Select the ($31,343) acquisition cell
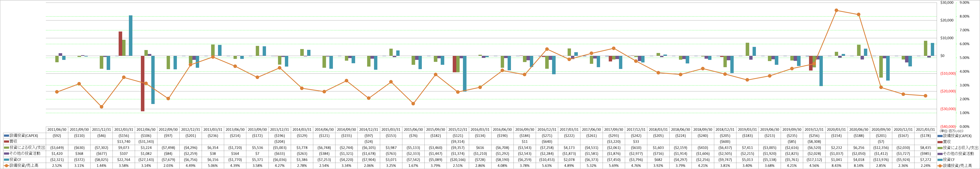 click(146, 142)
